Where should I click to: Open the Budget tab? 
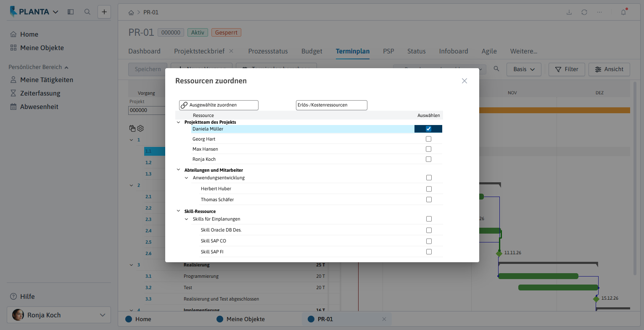pos(312,51)
